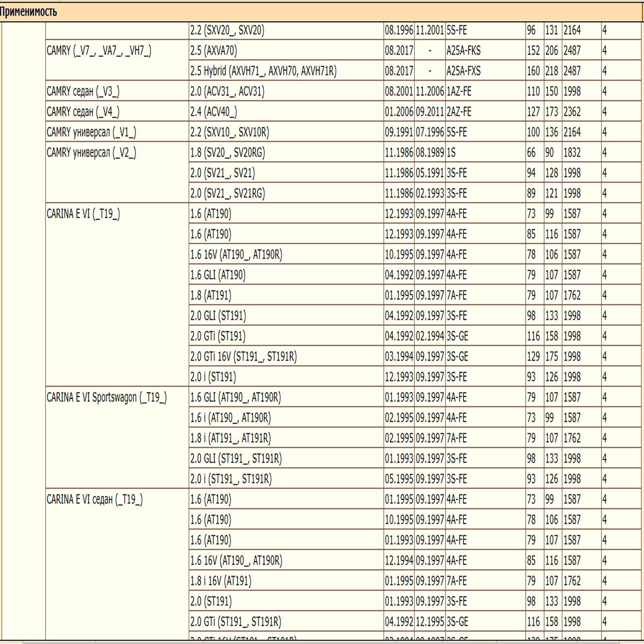Select the 1.8 (SV20_, SV20RG) modification

pos(227,153)
